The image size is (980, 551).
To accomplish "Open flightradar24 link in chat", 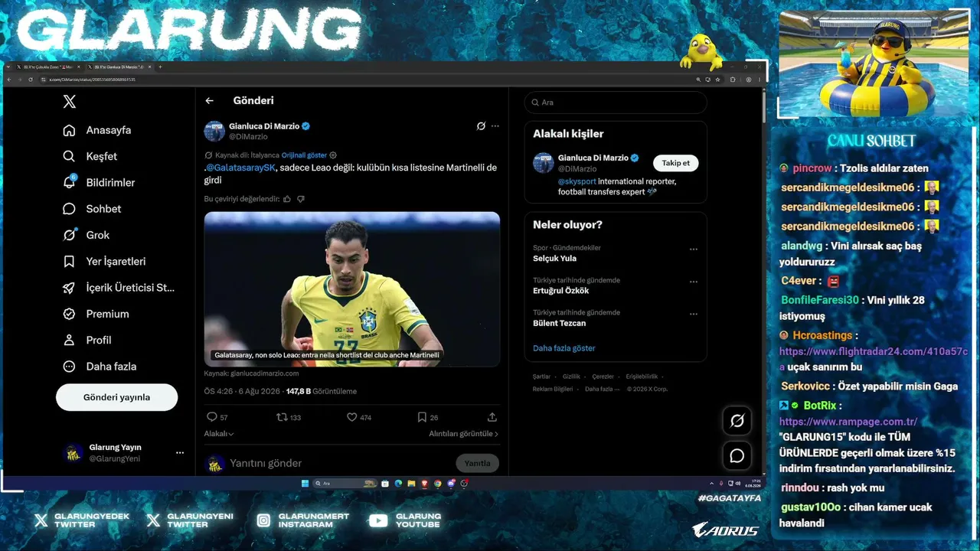I will coord(874,358).
